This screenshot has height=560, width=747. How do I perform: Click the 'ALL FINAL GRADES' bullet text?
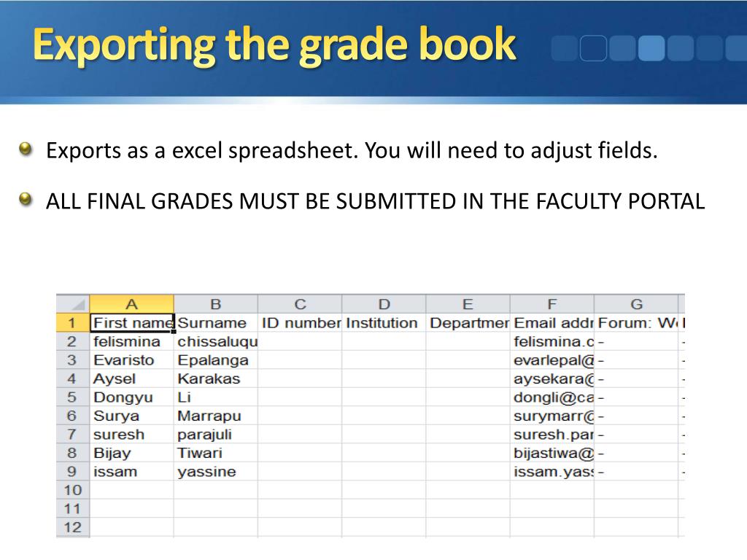click(x=375, y=201)
